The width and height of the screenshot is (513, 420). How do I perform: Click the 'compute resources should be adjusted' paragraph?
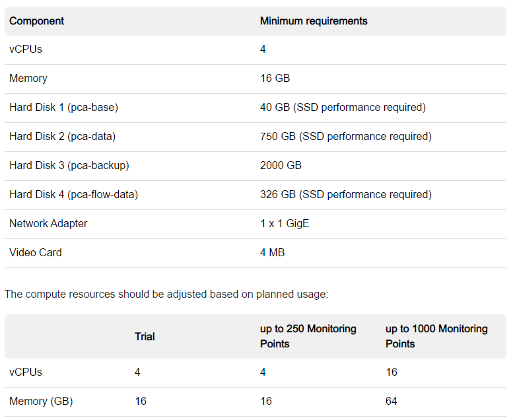click(x=166, y=294)
